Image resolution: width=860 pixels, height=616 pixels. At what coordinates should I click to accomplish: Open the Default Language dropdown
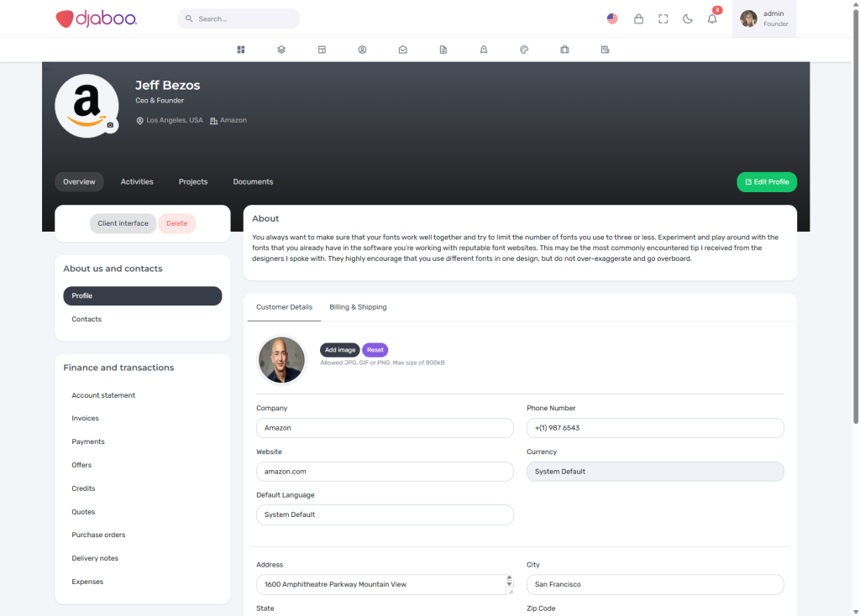385,514
